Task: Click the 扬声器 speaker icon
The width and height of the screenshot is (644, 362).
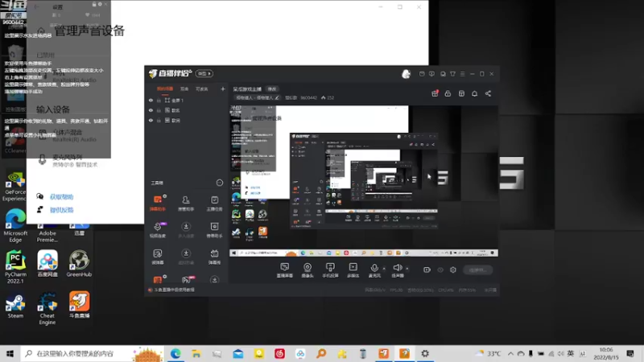Action: click(x=397, y=268)
